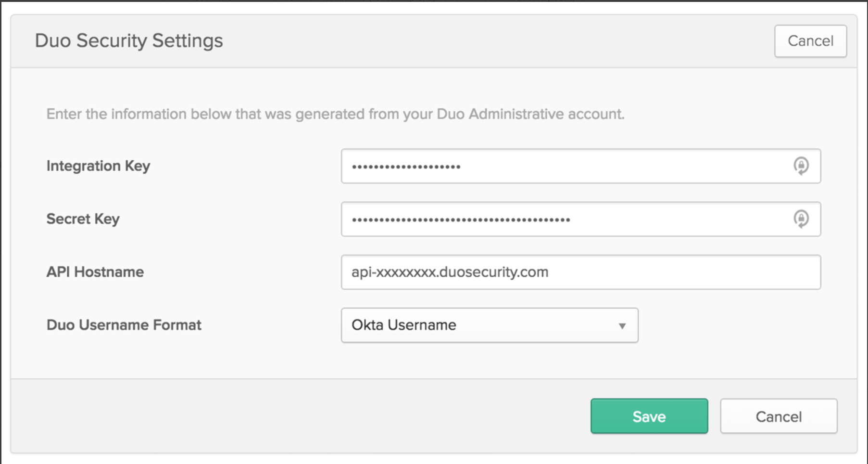Click the Integration Key label
This screenshot has height=464, width=868.
point(98,166)
